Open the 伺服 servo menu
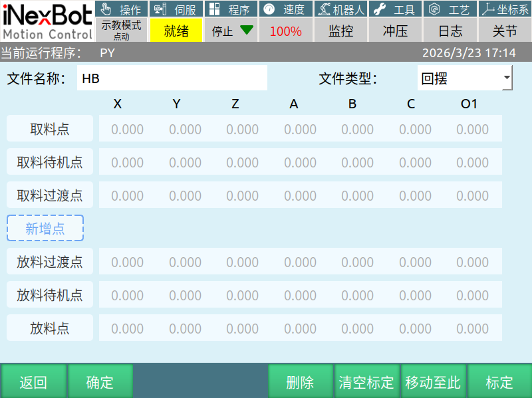Viewport: 532px width, 398px height. [176, 9]
